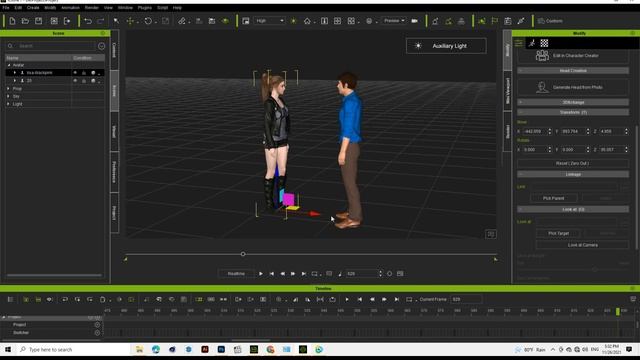Click play button under the viewport

tap(261, 273)
